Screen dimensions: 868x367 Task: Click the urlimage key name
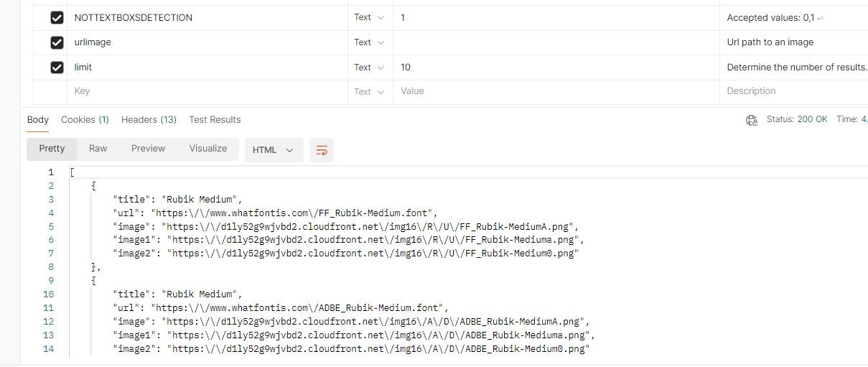point(93,42)
